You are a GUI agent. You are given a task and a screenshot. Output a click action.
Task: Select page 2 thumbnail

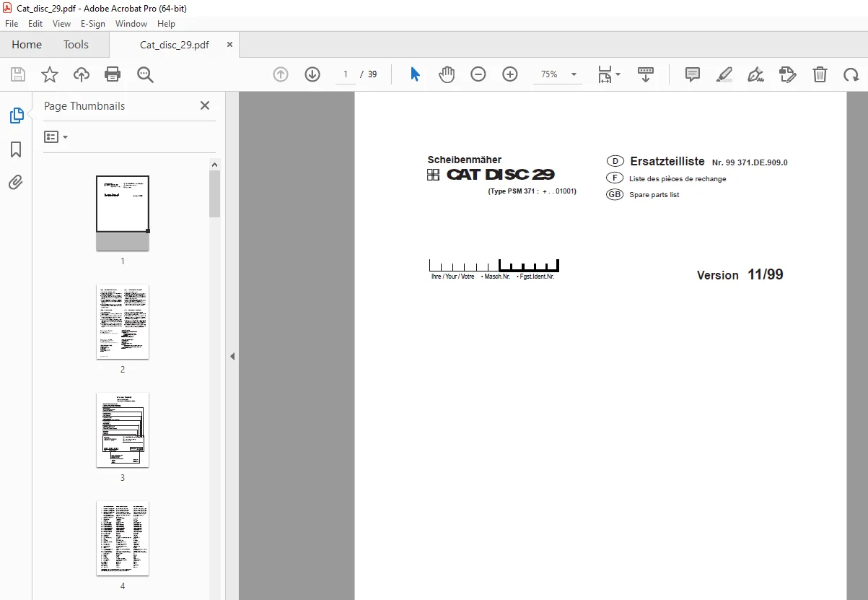[x=123, y=321]
